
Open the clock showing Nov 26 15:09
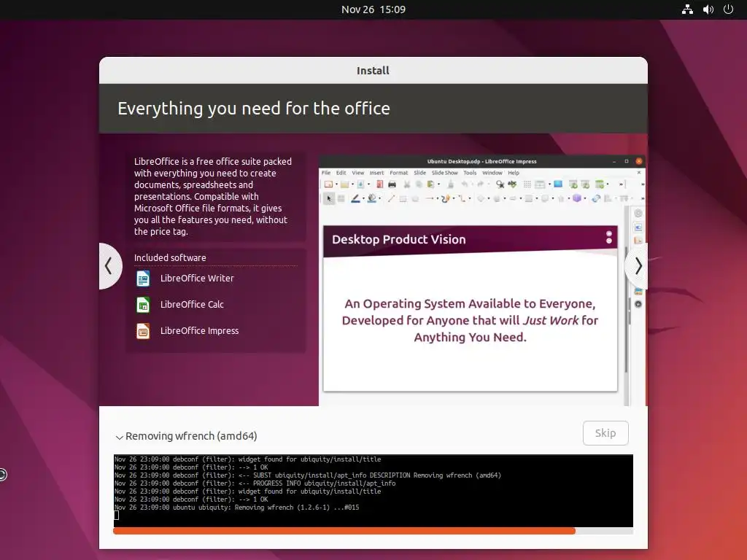pos(373,9)
